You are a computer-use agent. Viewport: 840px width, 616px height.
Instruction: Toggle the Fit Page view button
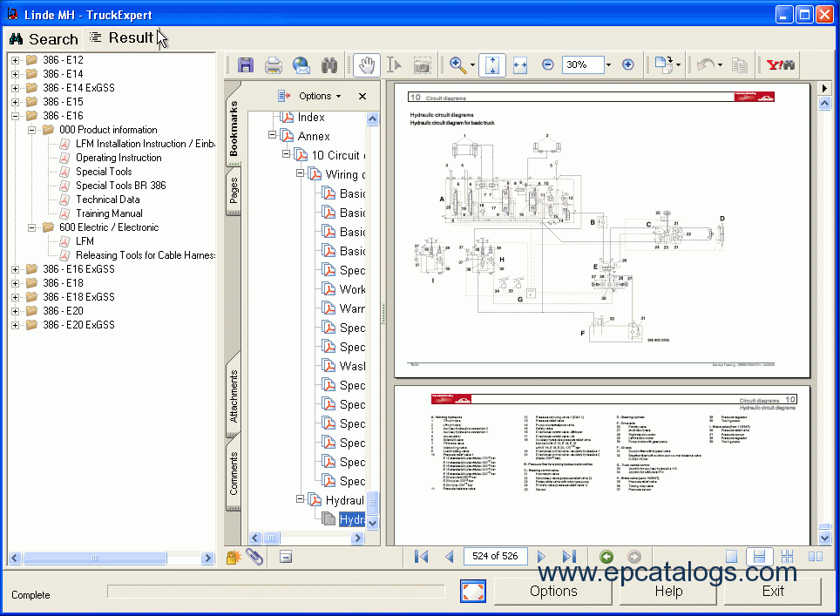[492, 65]
